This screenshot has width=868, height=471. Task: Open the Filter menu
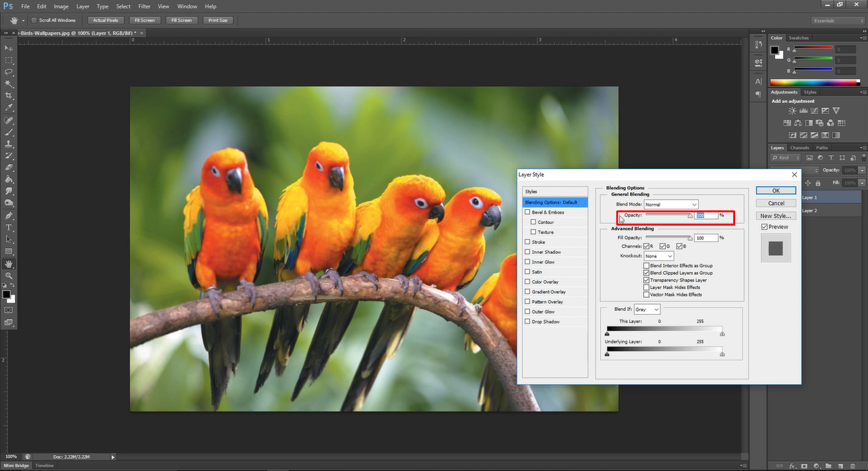coord(144,6)
